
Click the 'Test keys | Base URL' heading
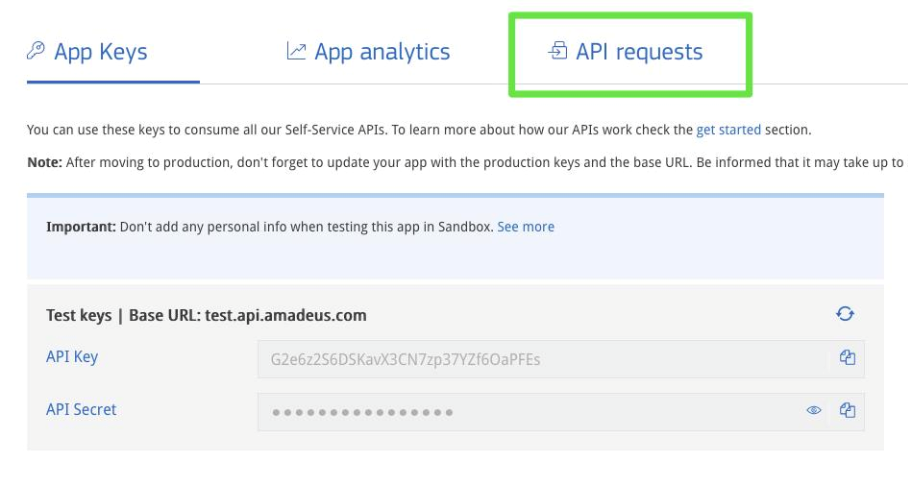coord(206,315)
